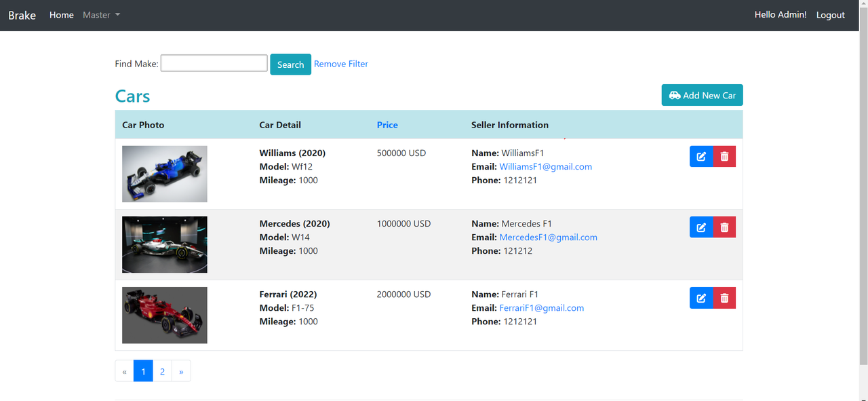Screen dimensions: 868x401
Task: Focus the Find Make input field
Action: (x=214, y=63)
